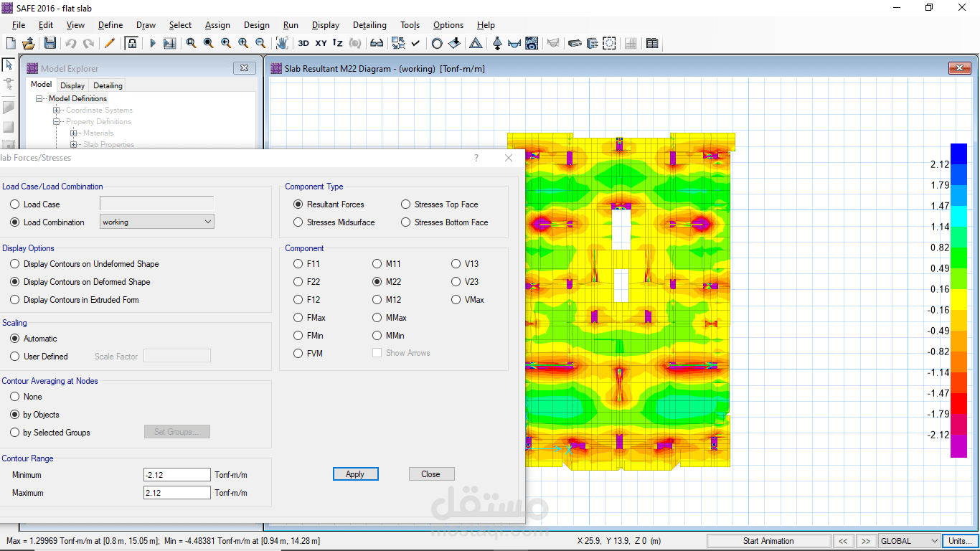Click the >> next step button
980x551 pixels.
click(x=866, y=541)
